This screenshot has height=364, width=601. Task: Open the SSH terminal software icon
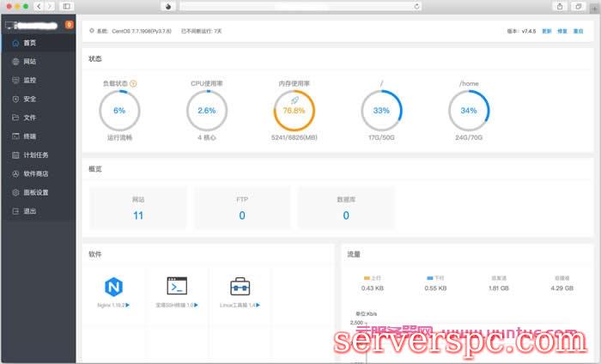pos(177,287)
